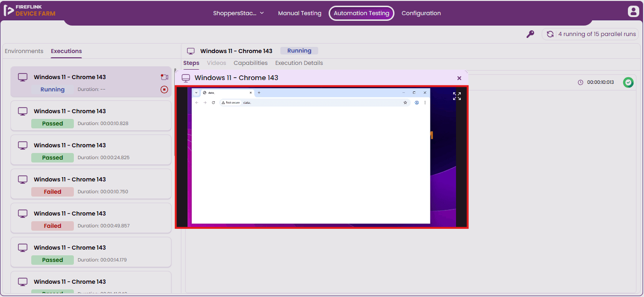Select the Failed execution lasting 00:00:49.857
Image resolution: width=644 pixels, height=297 pixels.
coord(91,218)
